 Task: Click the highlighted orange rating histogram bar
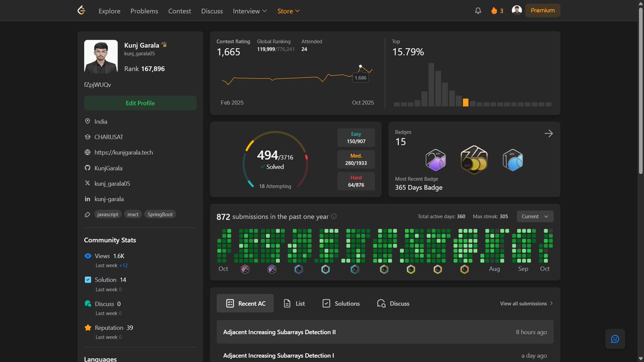point(465,102)
